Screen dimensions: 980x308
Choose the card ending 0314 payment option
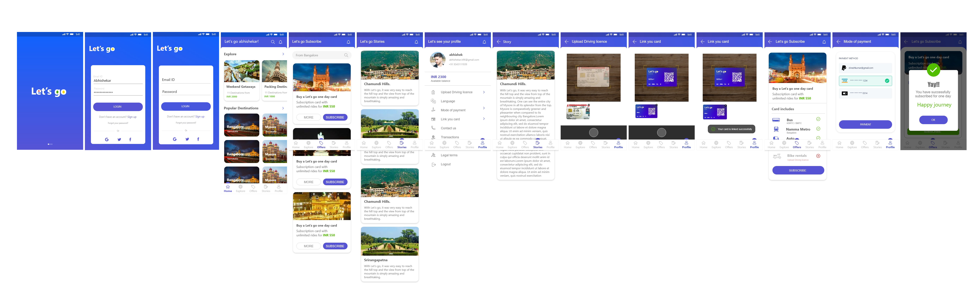tap(865, 93)
